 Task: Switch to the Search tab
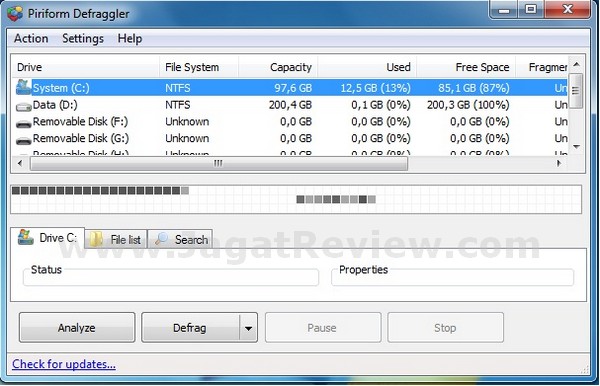click(x=180, y=239)
